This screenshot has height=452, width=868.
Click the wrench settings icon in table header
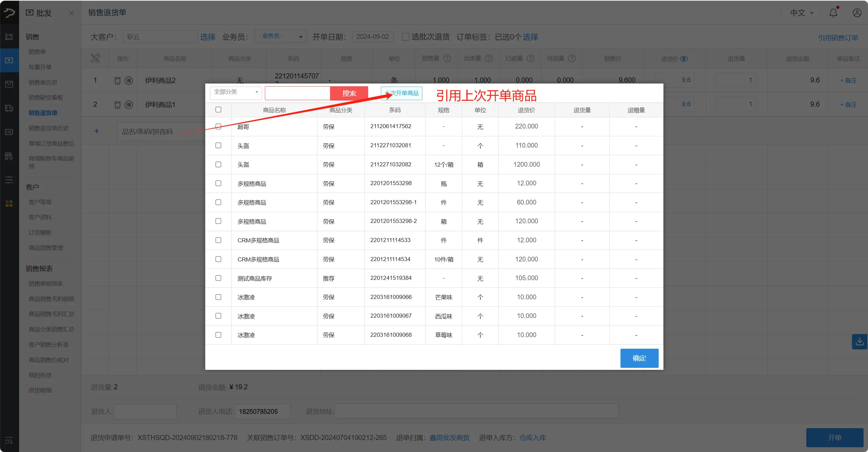95,58
